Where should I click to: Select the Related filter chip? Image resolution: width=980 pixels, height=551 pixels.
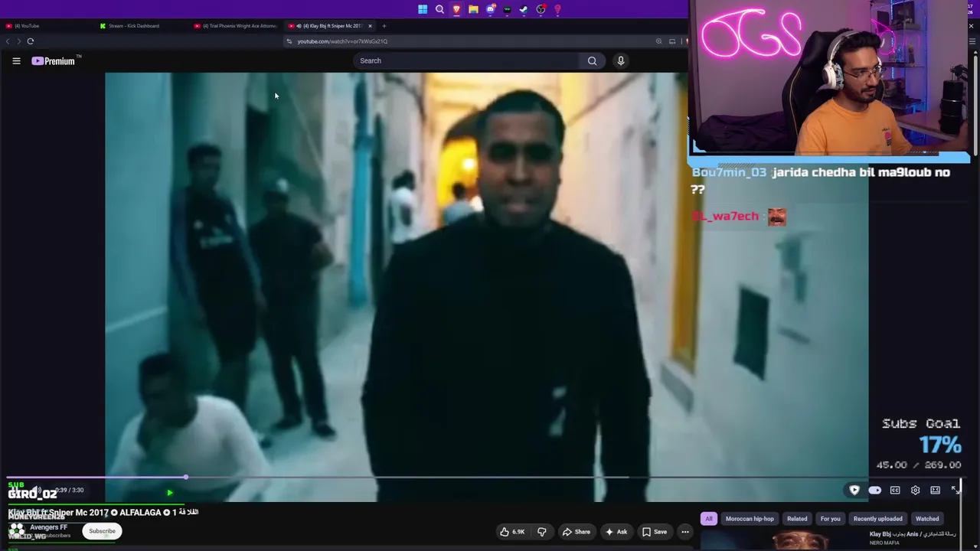(x=797, y=519)
